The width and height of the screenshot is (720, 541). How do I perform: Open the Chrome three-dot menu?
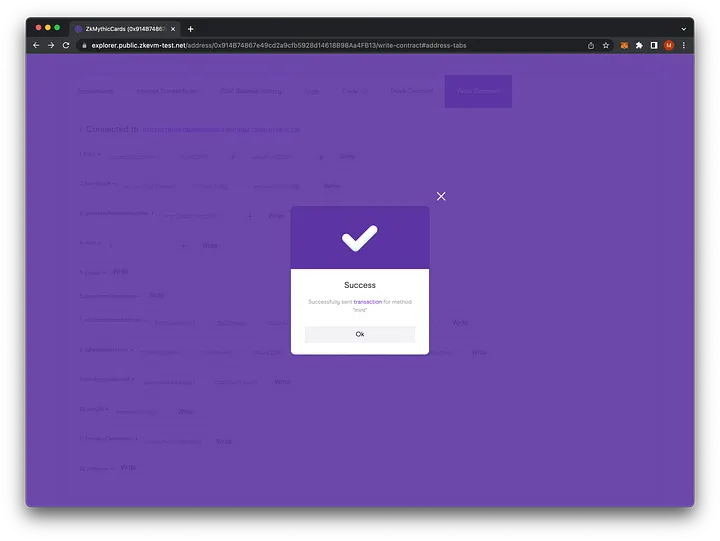coord(683,45)
